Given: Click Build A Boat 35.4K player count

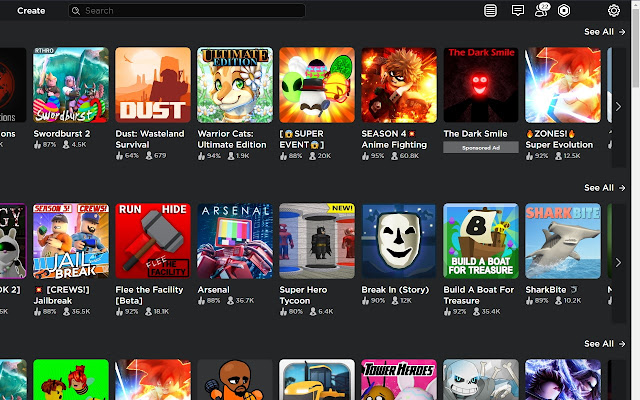Looking at the screenshot, I should pos(487,311).
